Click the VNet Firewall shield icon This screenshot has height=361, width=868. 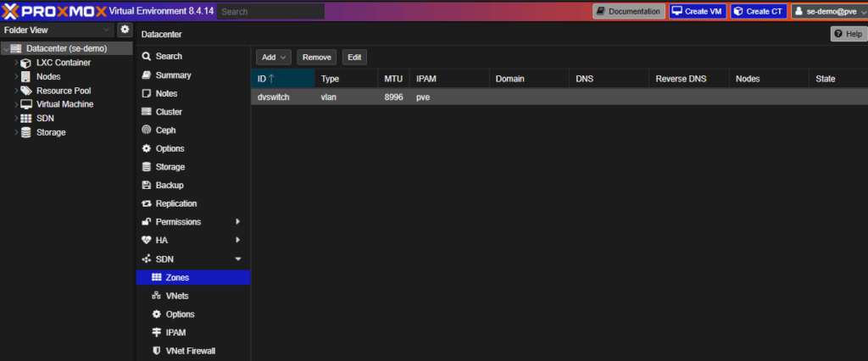(x=156, y=351)
